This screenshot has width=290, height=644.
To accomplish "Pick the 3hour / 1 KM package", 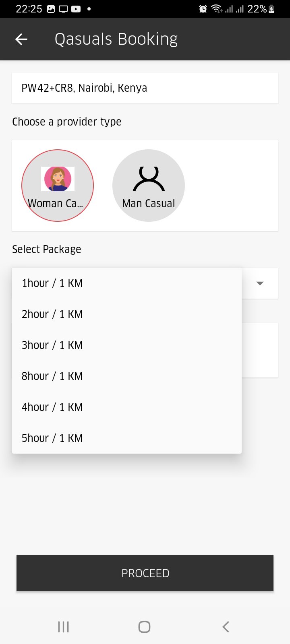I will coord(52,345).
